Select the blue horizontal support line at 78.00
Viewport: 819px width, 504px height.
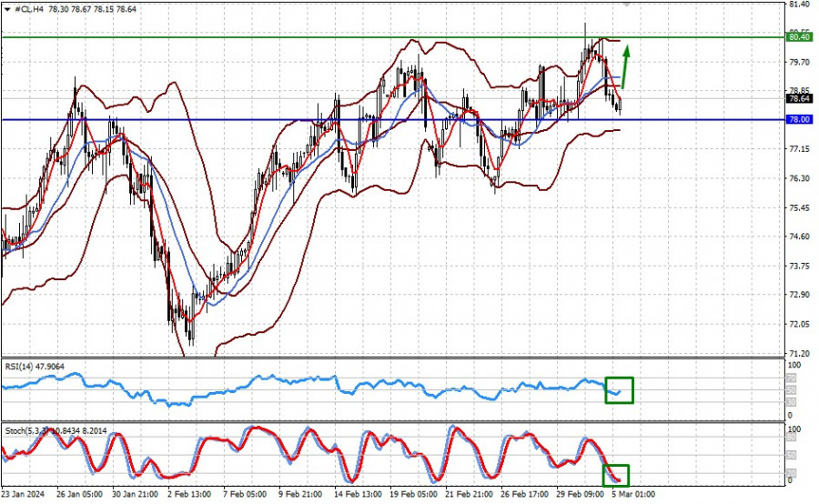click(393, 119)
